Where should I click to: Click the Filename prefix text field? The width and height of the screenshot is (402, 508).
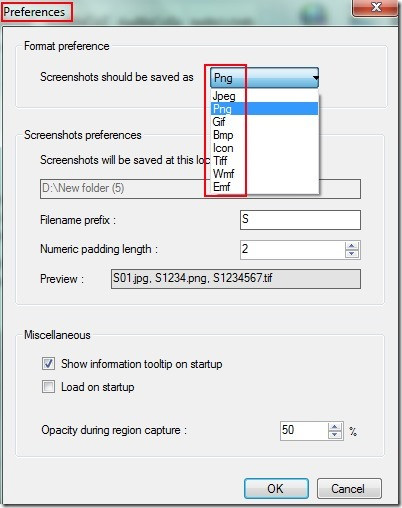tap(300, 220)
